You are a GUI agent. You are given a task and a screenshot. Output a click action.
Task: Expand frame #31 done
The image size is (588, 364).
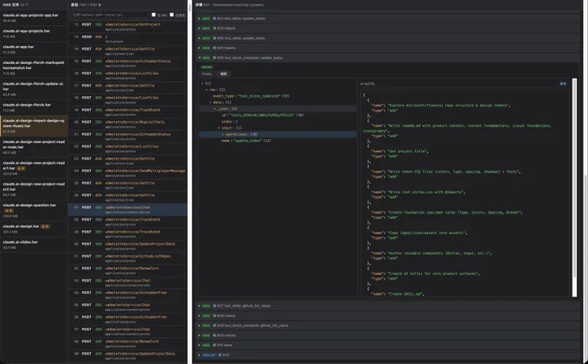click(x=387, y=345)
